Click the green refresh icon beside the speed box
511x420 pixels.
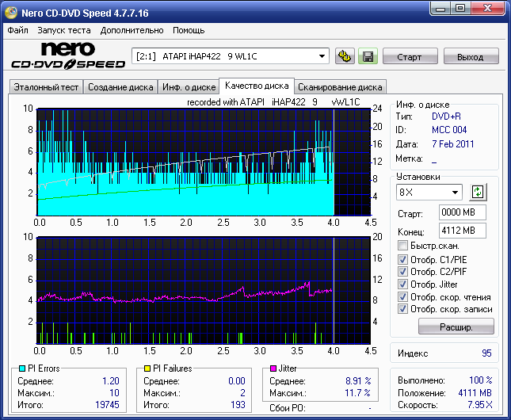[478, 192]
